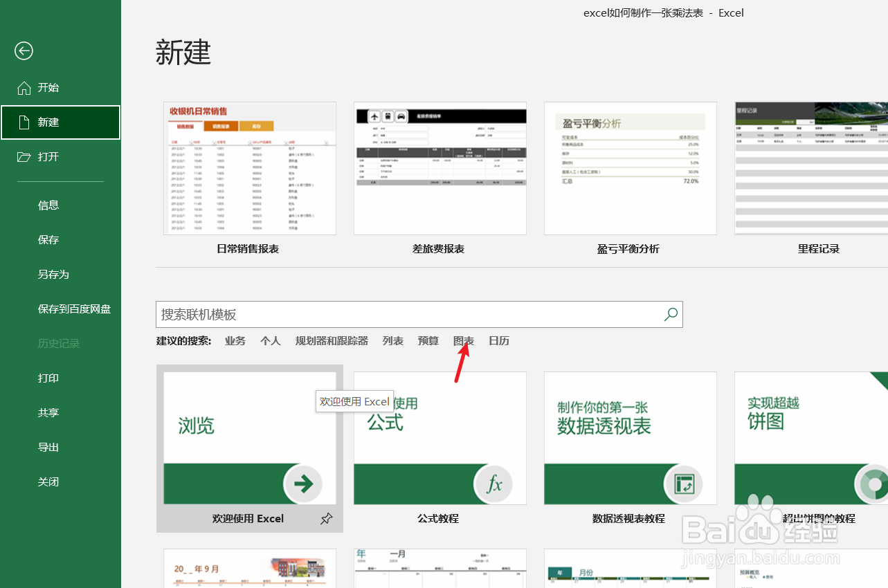Open the 打开 page

[x=61, y=157]
